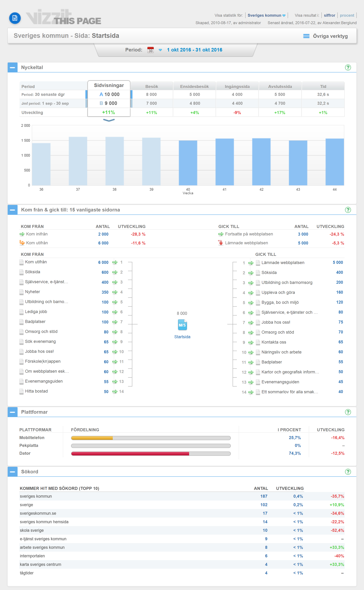
Task: Open help for Plattformar section
Action: 348,412
